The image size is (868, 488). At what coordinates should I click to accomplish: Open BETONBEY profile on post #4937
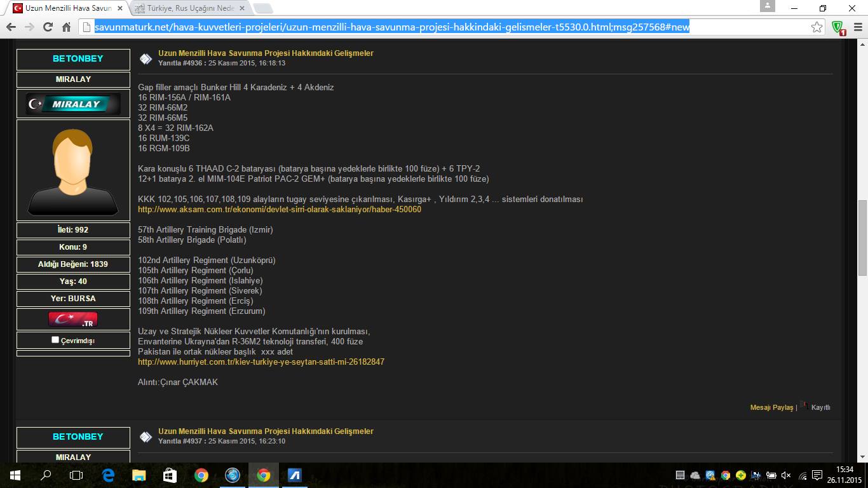[78, 437]
